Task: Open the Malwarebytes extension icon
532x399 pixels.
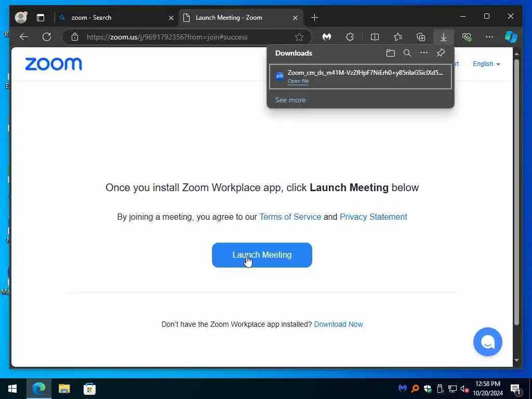Action: coord(327,37)
